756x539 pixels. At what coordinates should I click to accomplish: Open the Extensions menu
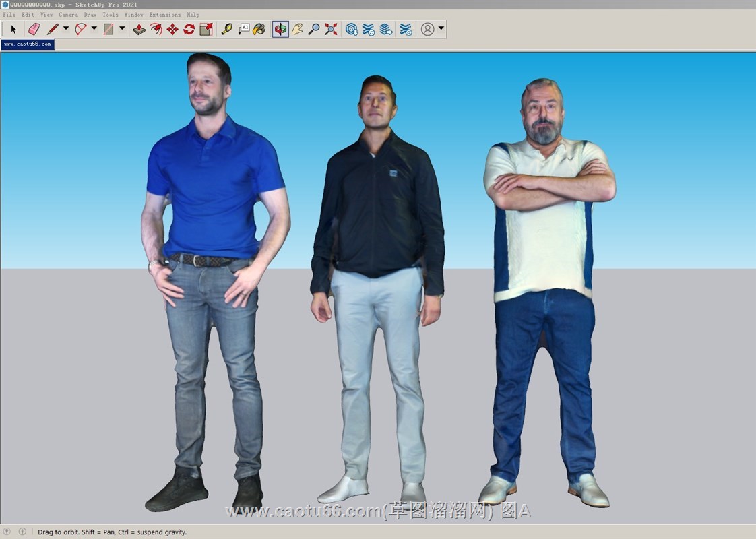pyautogui.click(x=165, y=15)
